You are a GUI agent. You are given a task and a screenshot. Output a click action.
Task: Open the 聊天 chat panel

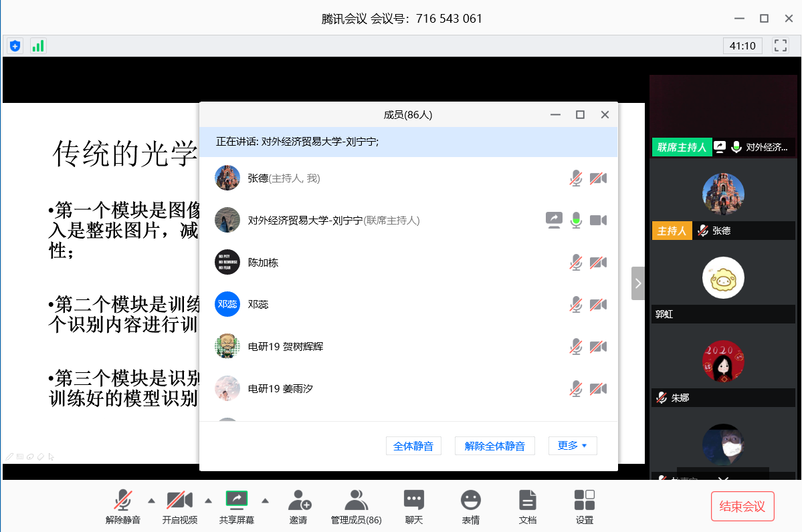(413, 505)
